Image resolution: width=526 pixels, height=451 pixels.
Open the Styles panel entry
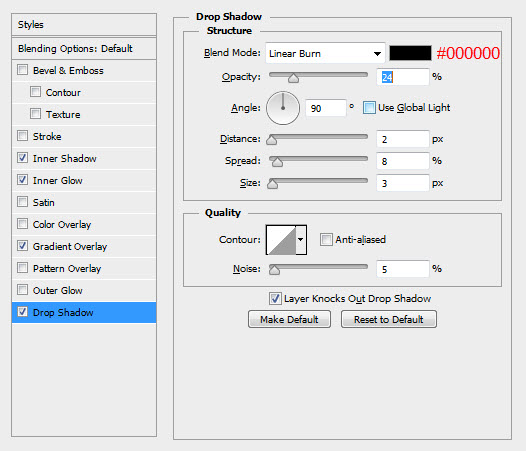(x=84, y=24)
